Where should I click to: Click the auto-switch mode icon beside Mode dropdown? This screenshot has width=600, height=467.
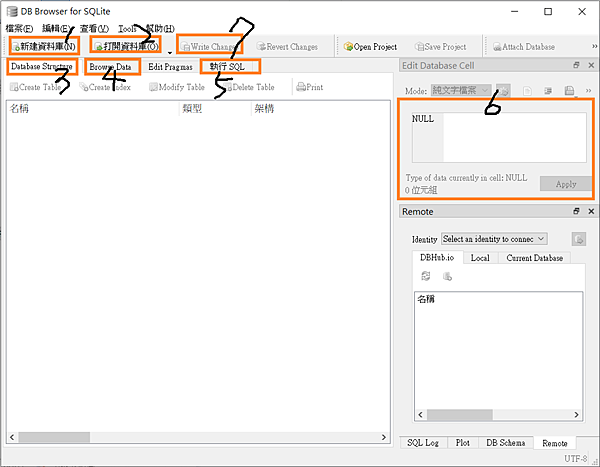pos(503,91)
